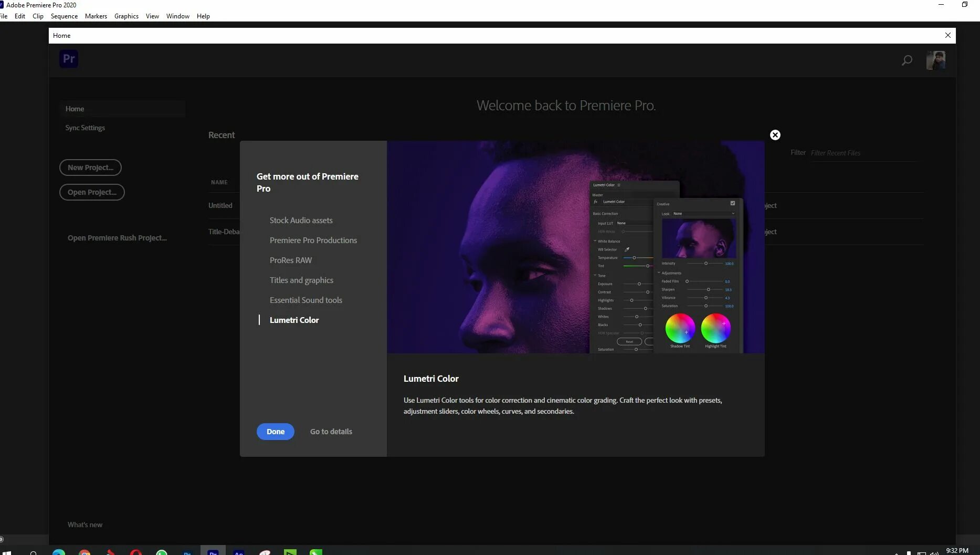The width and height of the screenshot is (980, 555).
Task: Select Titles and graphics feature
Action: 302,280
